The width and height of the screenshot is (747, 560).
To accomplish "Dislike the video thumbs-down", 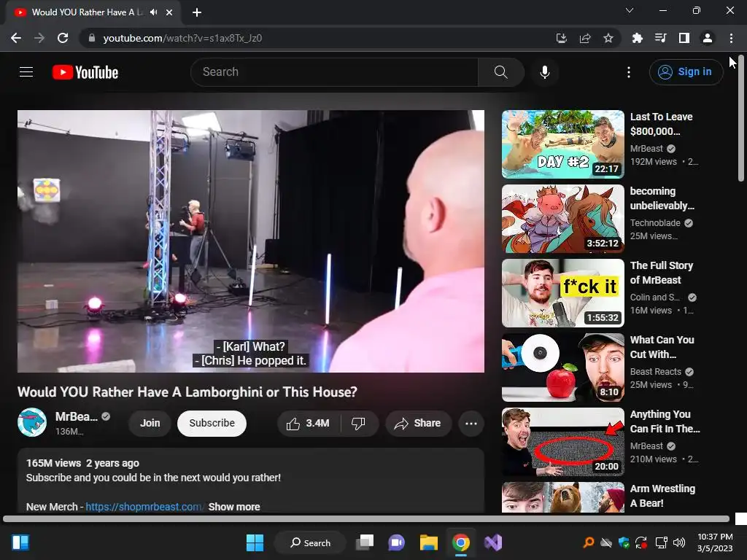I will tap(359, 424).
